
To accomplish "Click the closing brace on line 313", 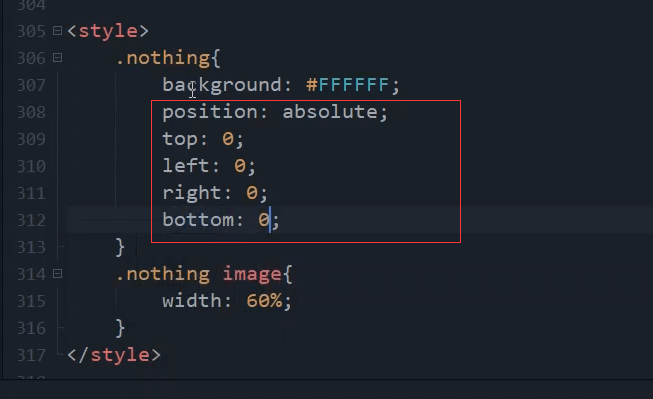I will click(120, 247).
